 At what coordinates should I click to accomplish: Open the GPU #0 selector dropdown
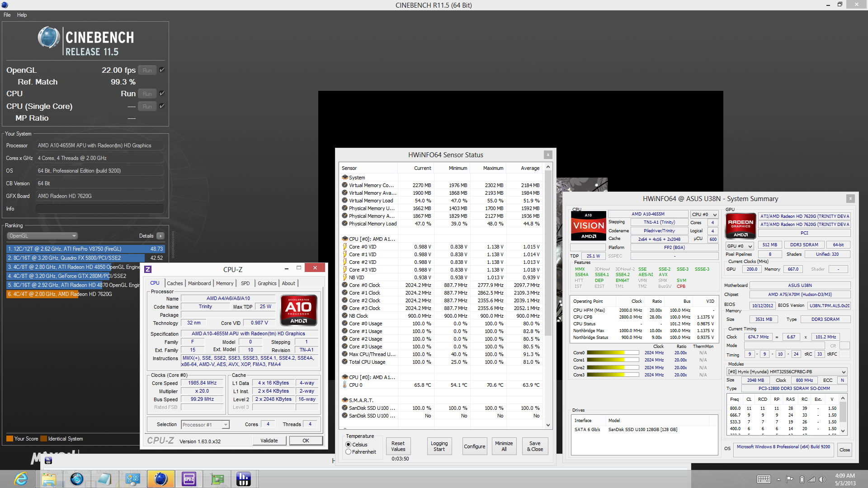[x=740, y=246]
